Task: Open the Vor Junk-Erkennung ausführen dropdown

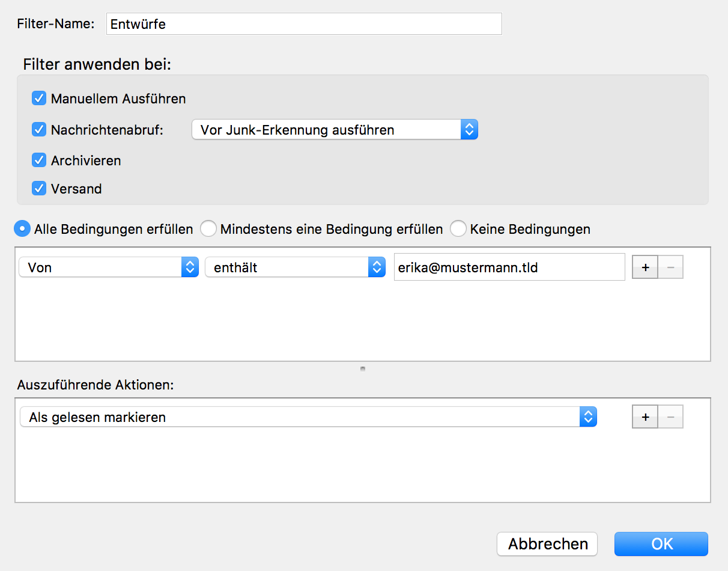Action: [x=335, y=130]
